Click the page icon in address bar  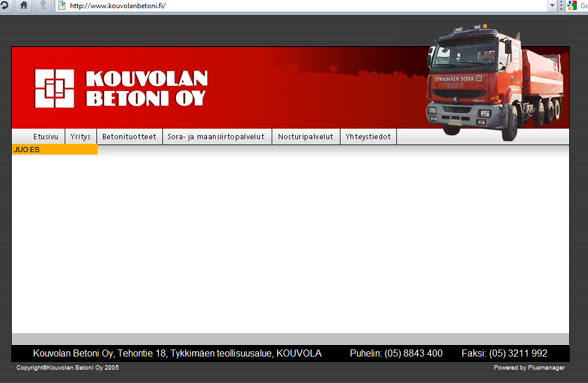pos(62,6)
